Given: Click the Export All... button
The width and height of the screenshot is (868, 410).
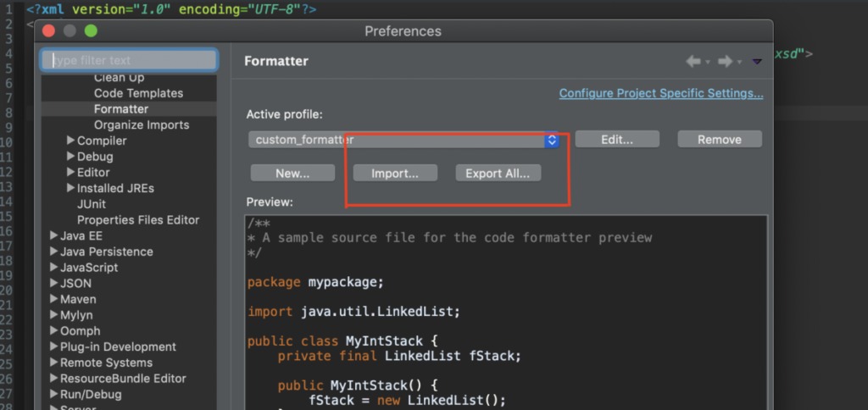Looking at the screenshot, I should click(498, 173).
